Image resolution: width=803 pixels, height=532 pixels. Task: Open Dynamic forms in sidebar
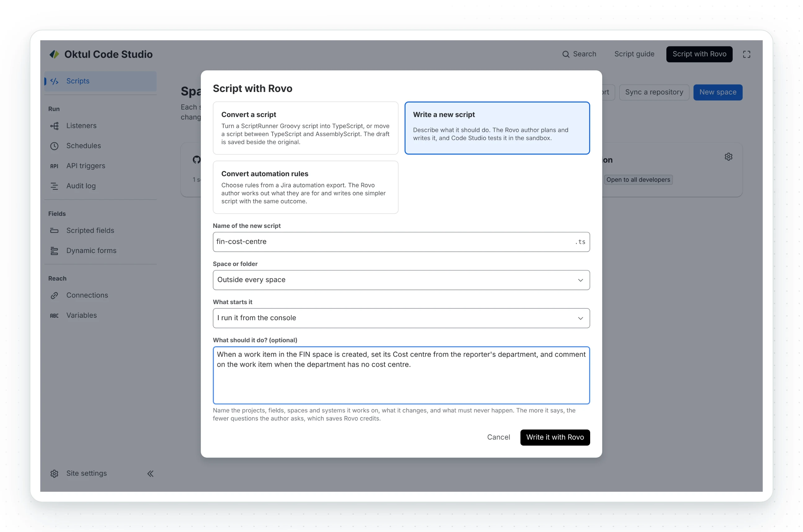(100, 251)
